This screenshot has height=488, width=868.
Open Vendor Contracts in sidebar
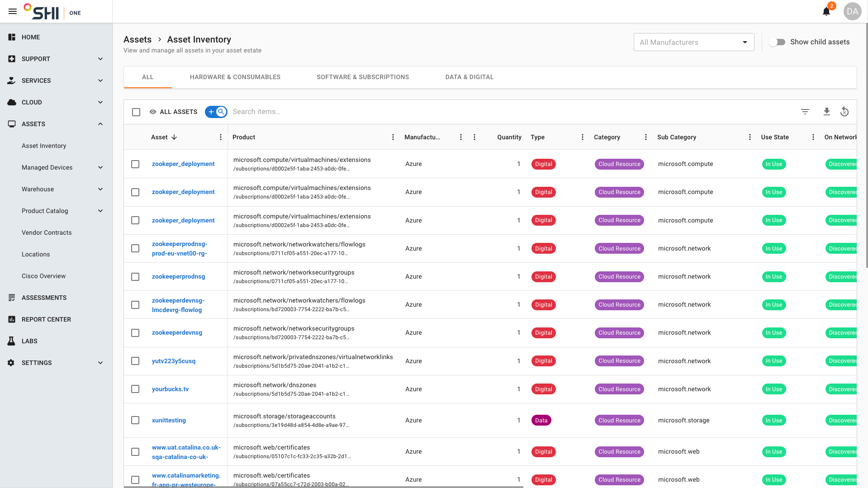[47, 232]
